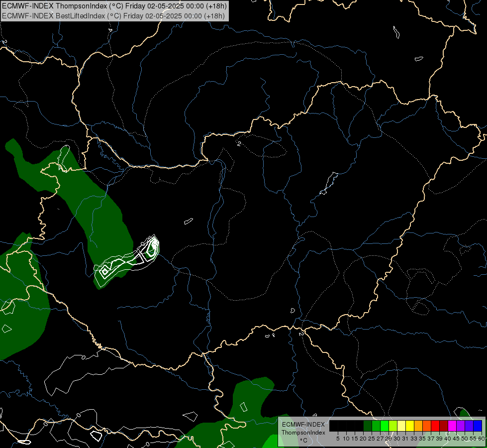Select the violet 50–55 legend swatch
Screen dimensions: 487x448
click(x=469, y=426)
